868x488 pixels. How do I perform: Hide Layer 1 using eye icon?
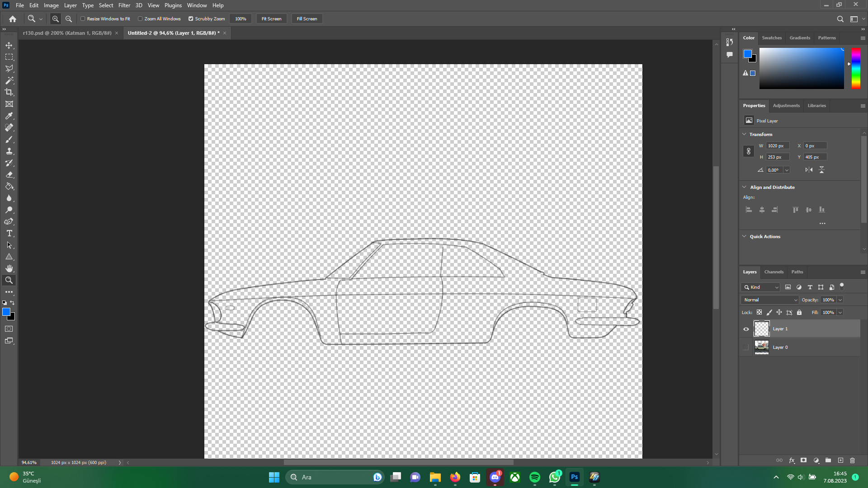point(746,329)
